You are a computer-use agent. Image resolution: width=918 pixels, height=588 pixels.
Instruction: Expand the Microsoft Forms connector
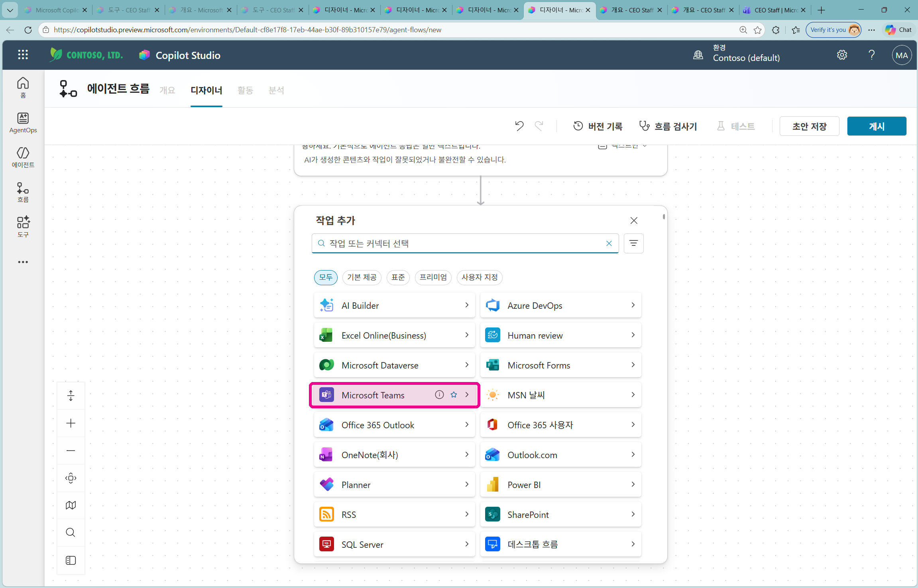(x=560, y=365)
